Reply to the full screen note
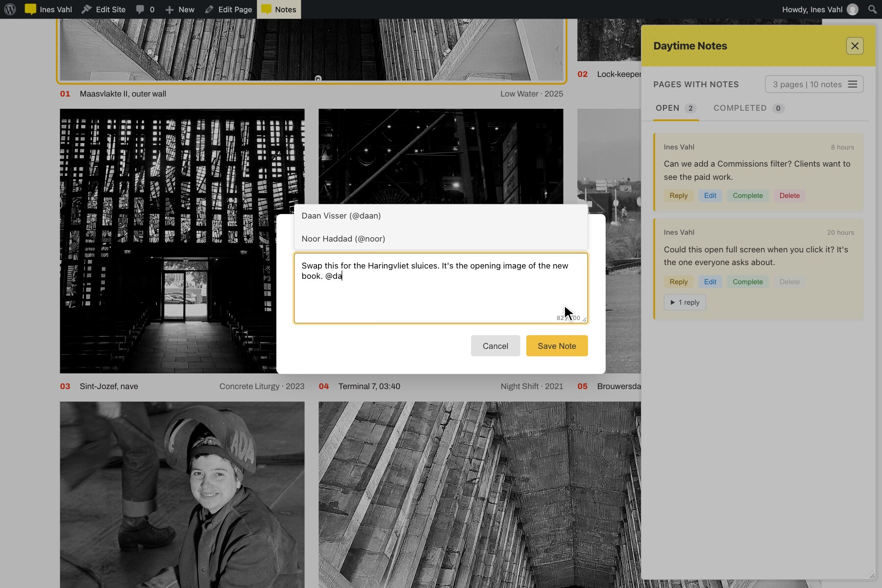The width and height of the screenshot is (882, 588). pos(679,282)
